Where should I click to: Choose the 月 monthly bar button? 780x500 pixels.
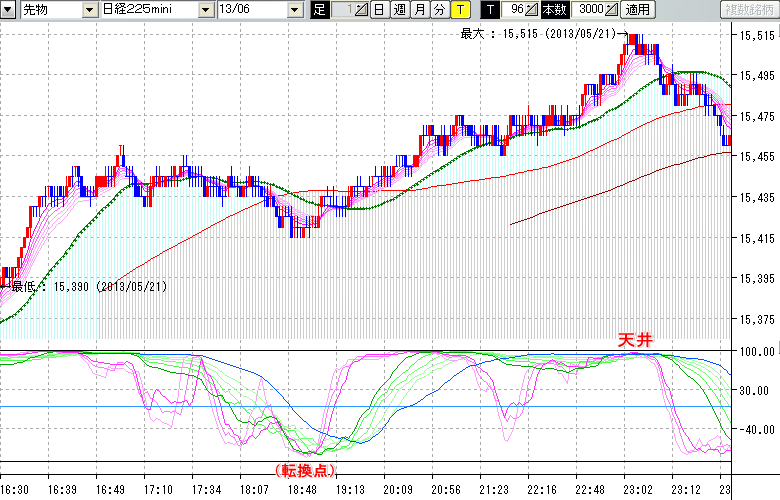tap(419, 9)
